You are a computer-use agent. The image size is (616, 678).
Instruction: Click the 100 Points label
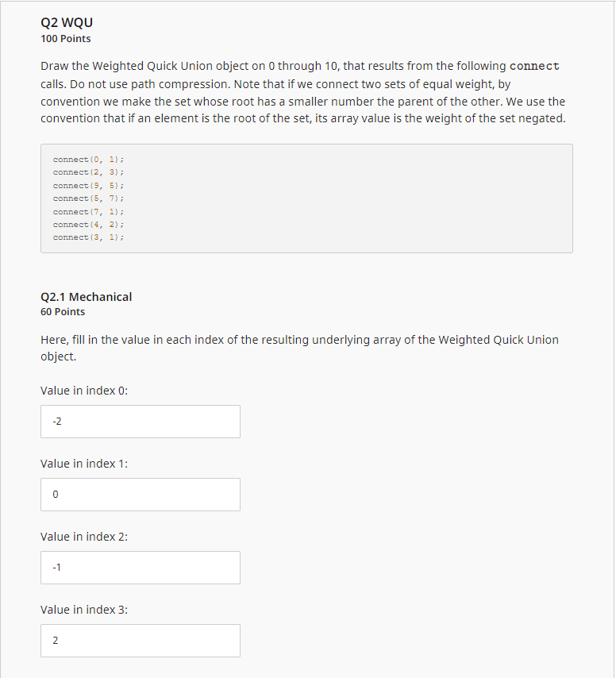click(66, 38)
